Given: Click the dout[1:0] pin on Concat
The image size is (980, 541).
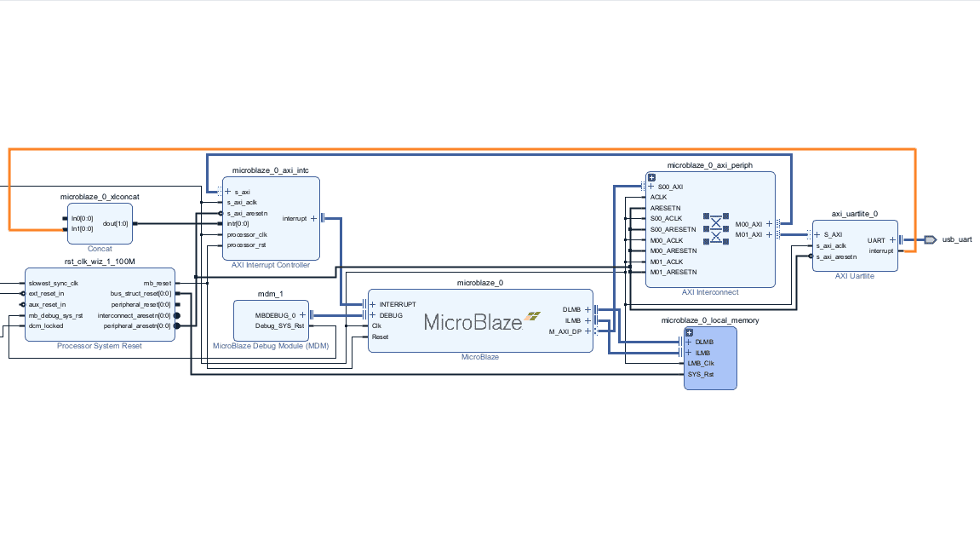Looking at the screenshot, I should 114,224.
